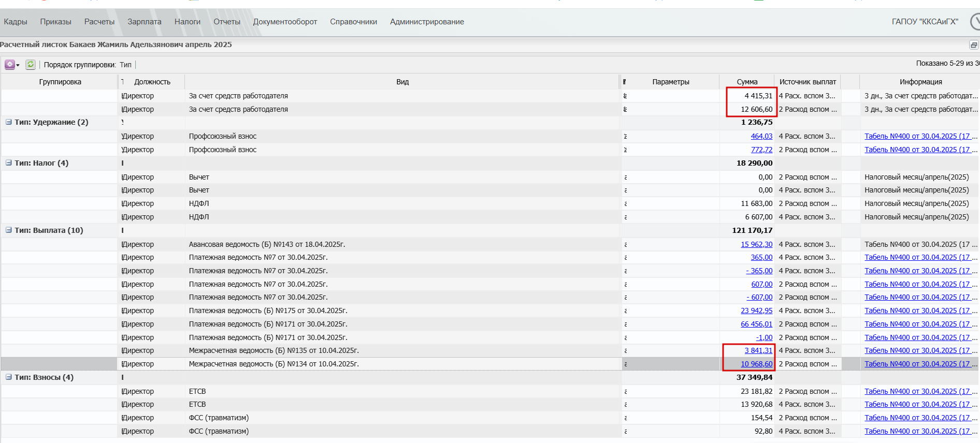Open the Администрирование menu
Screen dimensions: 980x443
pyautogui.click(x=427, y=22)
